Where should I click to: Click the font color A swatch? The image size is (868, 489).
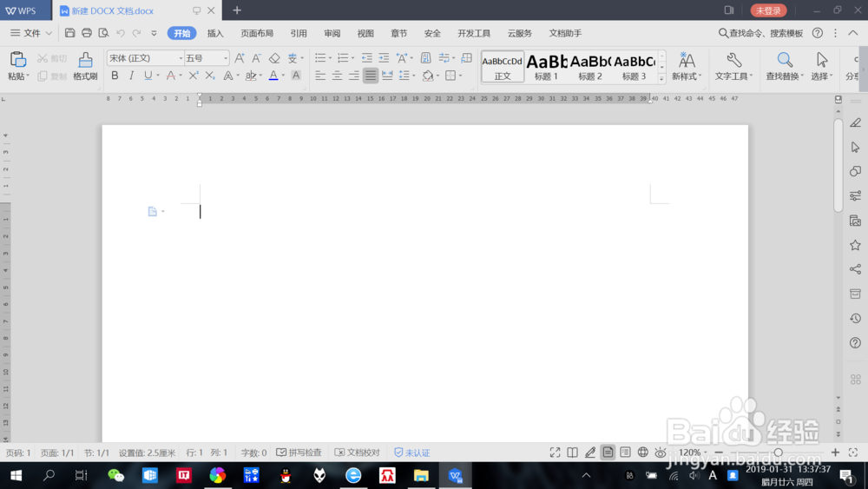click(x=273, y=76)
